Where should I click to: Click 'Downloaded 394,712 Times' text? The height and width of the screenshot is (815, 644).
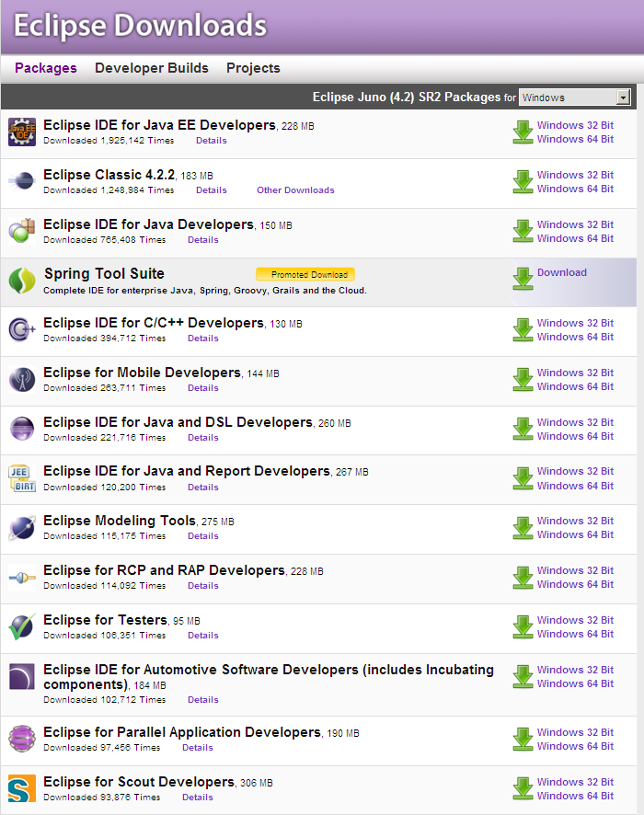pyautogui.click(x=105, y=339)
